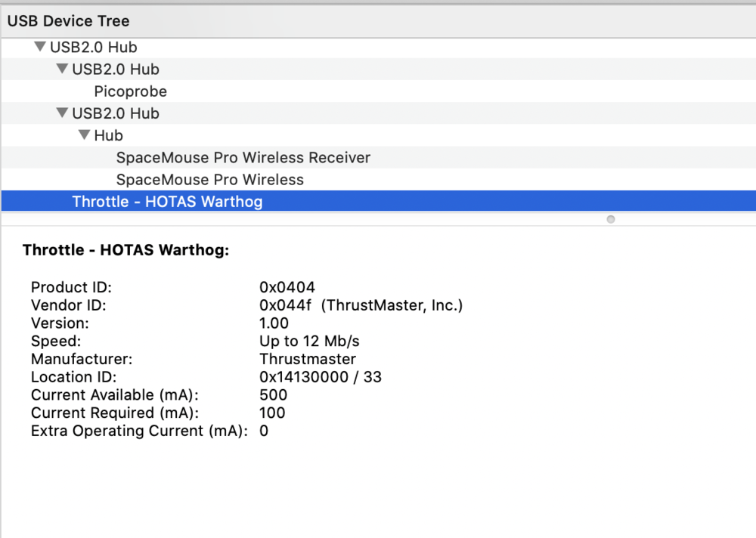Click bold details heading Throttle - HOTAS Warthog:

coord(125,250)
